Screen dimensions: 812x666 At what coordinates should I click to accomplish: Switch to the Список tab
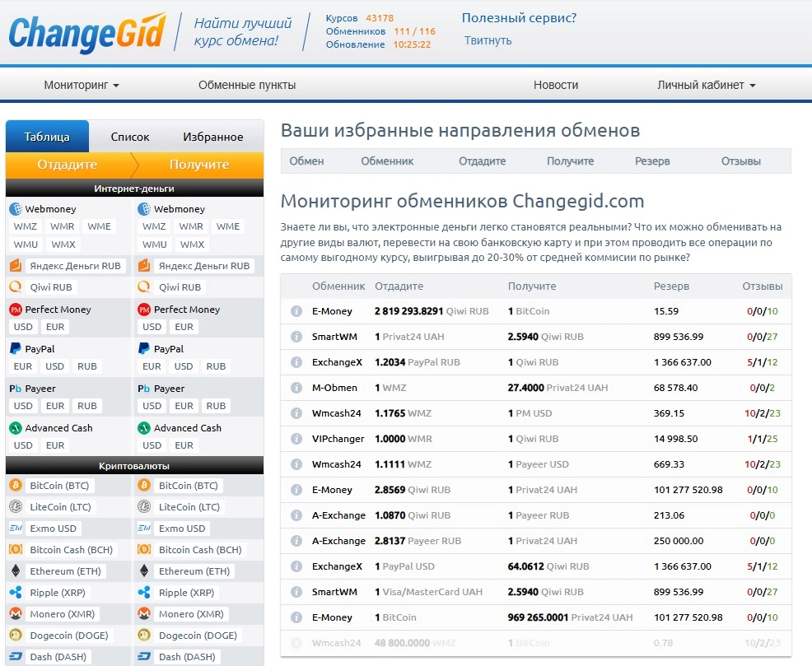(x=130, y=137)
